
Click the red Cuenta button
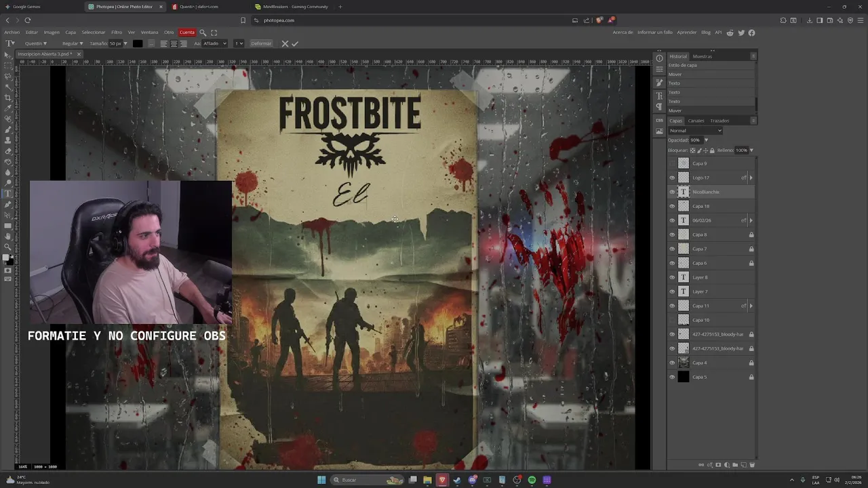(187, 33)
